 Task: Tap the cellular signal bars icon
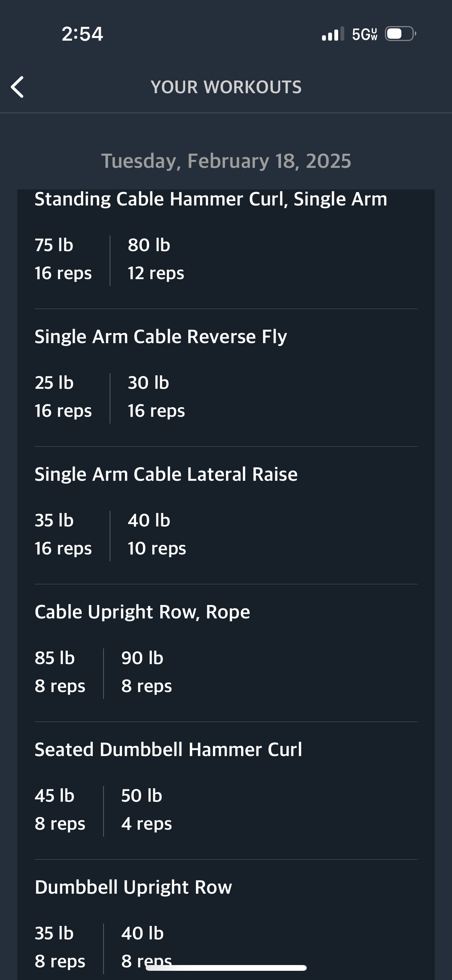(333, 34)
